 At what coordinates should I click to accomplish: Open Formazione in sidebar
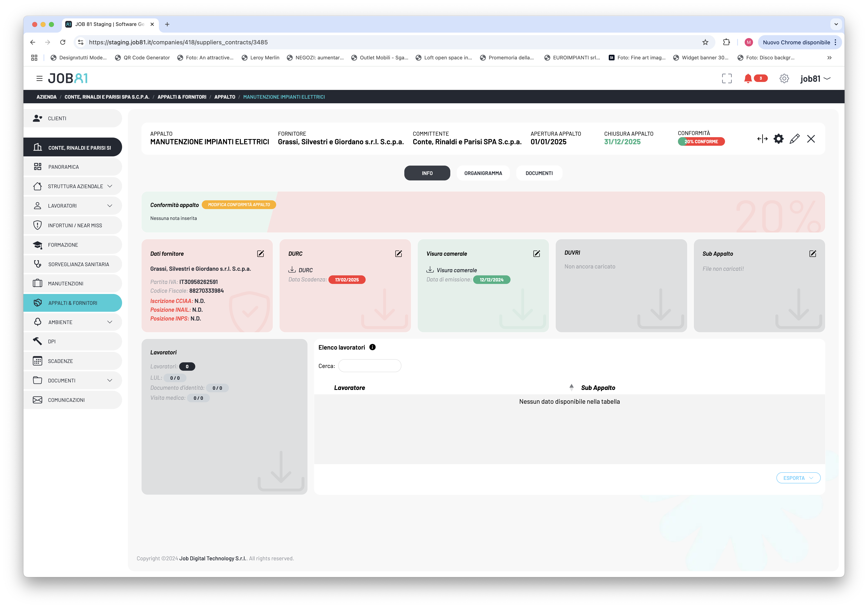tap(73, 245)
